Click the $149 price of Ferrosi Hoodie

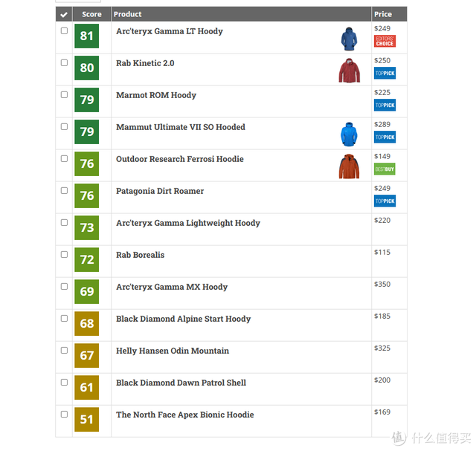pyautogui.click(x=382, y=157)
